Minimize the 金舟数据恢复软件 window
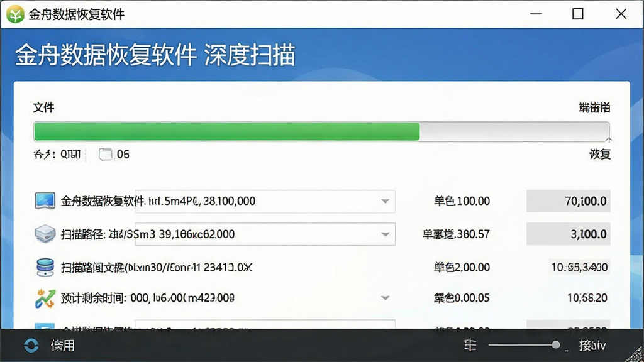This screenshot has height=362, width=644. click(536, 14)
